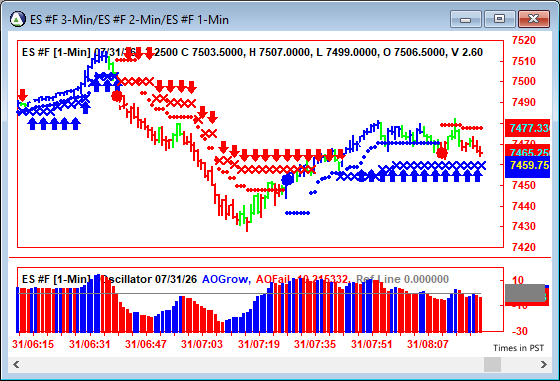Close the ES #F chart window

[534, 19]
